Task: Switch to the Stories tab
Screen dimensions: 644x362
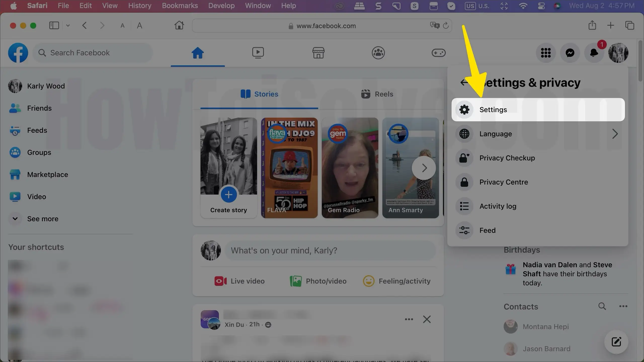Action: pos(259,94)
